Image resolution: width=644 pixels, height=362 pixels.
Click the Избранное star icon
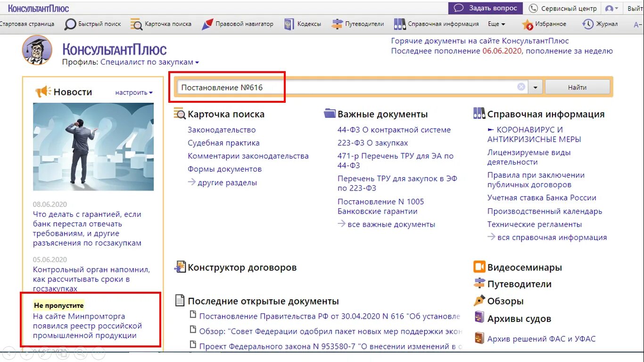[528, 24]
